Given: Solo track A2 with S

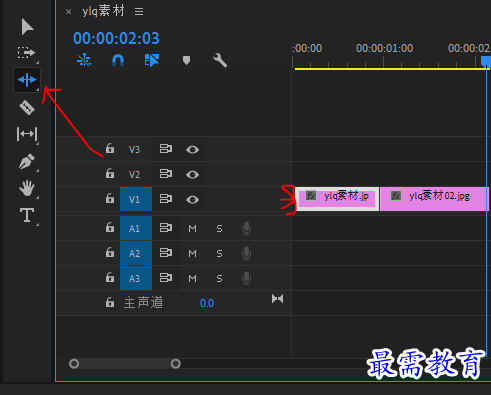Looking at the screenshot, I should tap(219, 254).
